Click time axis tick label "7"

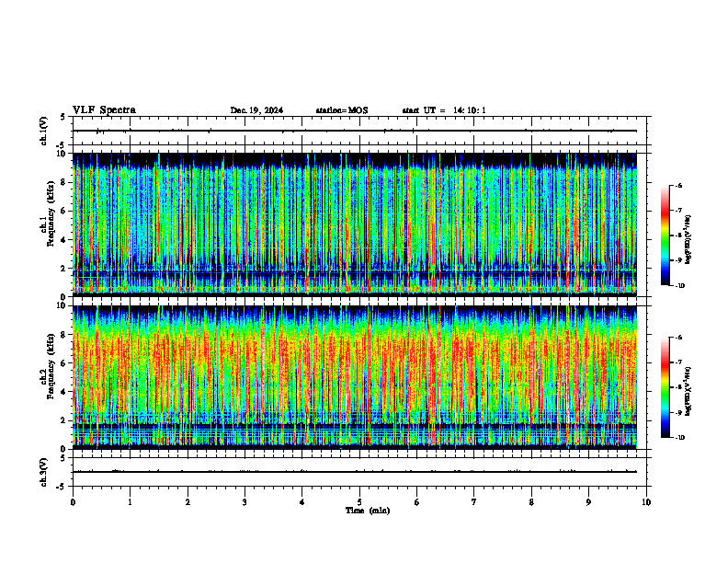click(x=474, y=502)
